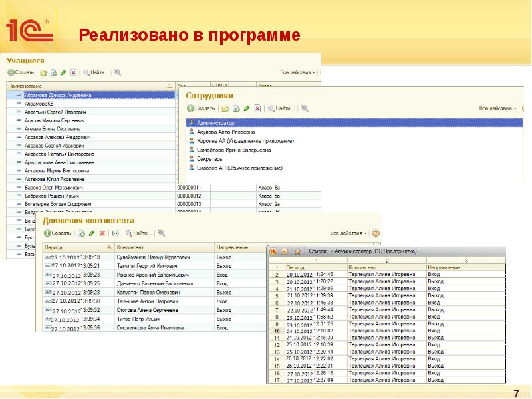Image resolution: width=532 pixels, height=399 pixels.
Task: Click the copy item icon in Сотрудники toolbar
Action: (236, 108)
